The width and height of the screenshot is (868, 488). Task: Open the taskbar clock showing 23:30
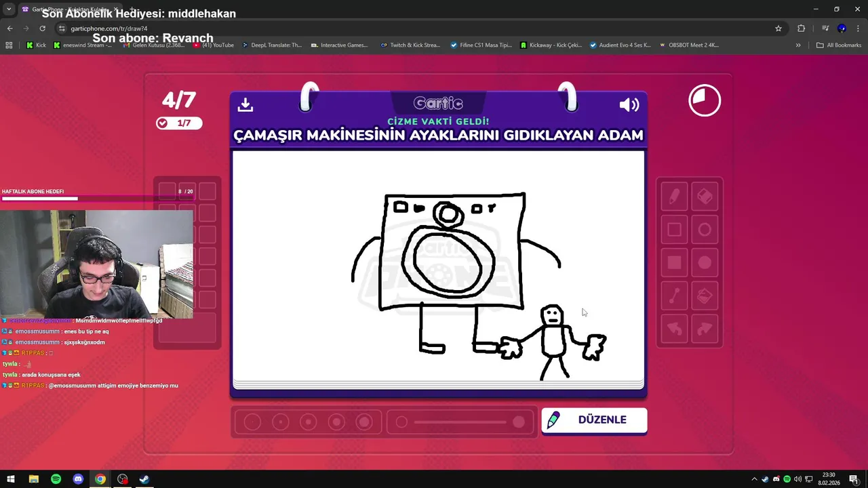[829, 479]
